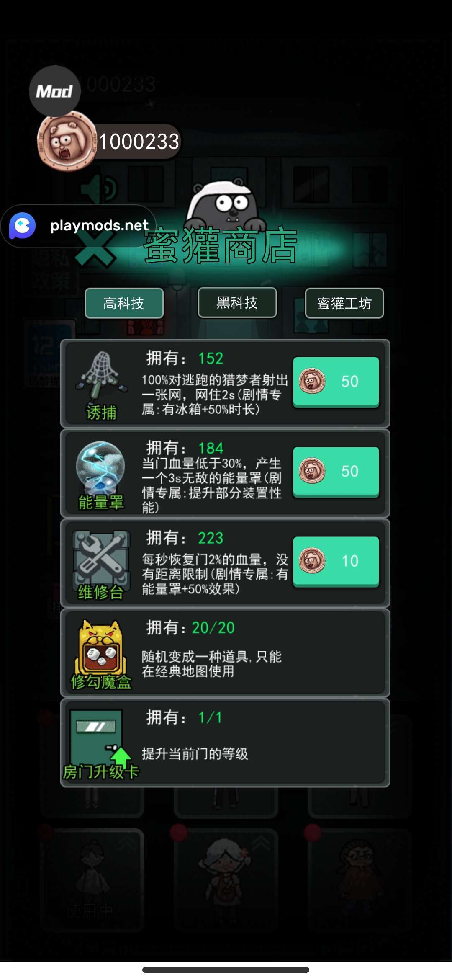Switch to the 黑科技 tab

point(237,303)
